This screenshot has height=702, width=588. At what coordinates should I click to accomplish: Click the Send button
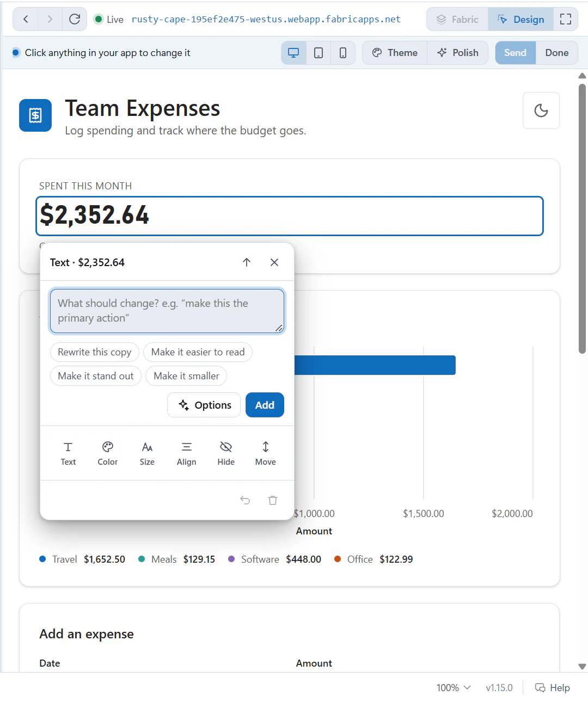(x=515, y=53)
